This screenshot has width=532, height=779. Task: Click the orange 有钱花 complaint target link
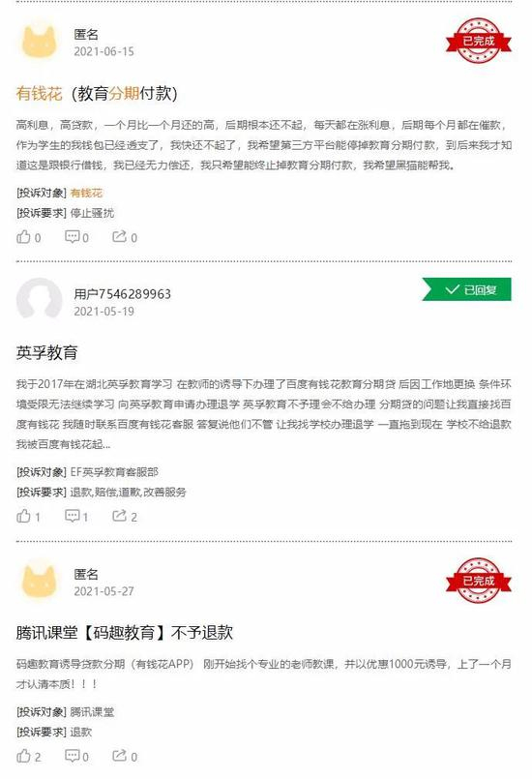[x=86, y=193]
